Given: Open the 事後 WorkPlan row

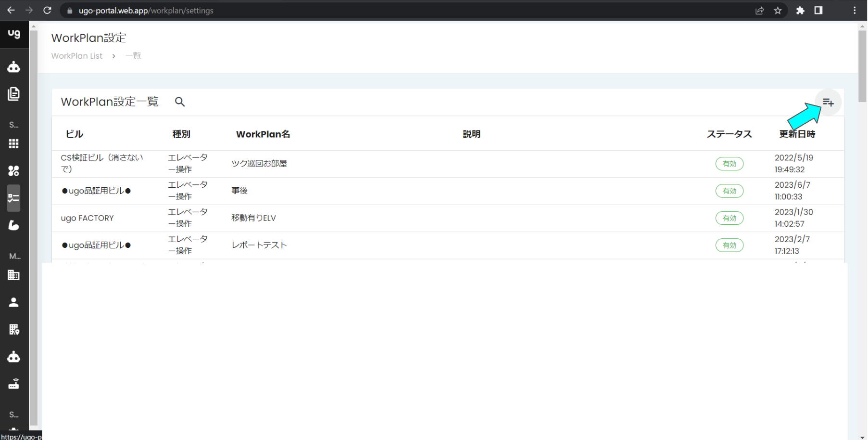Looking at the screenshot, I should point(448,191).
